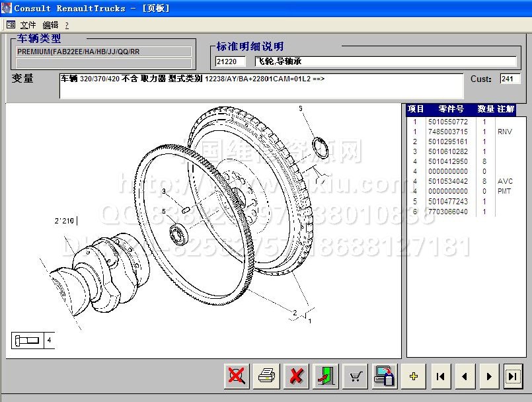The height and width of the screenshot is (402, 532).
Task: Go to the previous page
Action: [465, 376]
